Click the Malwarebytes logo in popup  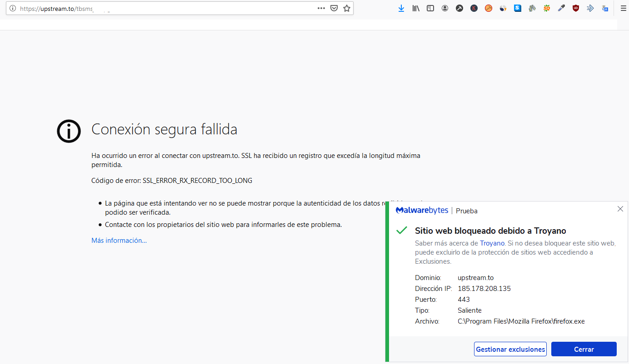(x=422, y=211)
